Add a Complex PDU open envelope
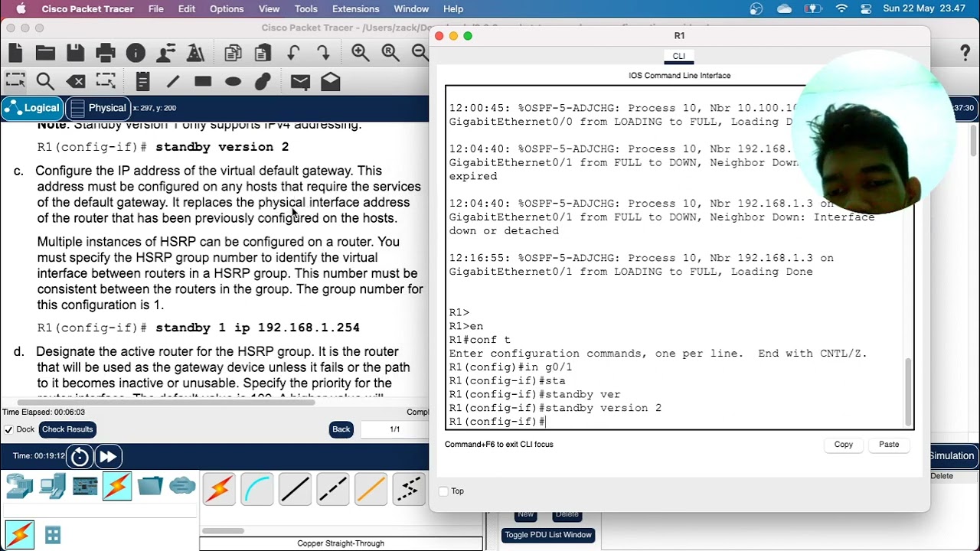 click(331, 81)
